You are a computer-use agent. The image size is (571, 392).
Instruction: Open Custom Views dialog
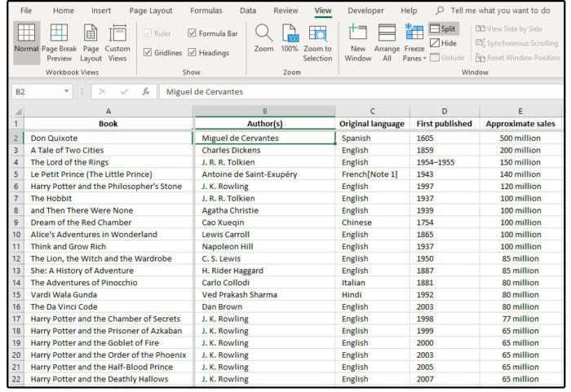(117, 42)
